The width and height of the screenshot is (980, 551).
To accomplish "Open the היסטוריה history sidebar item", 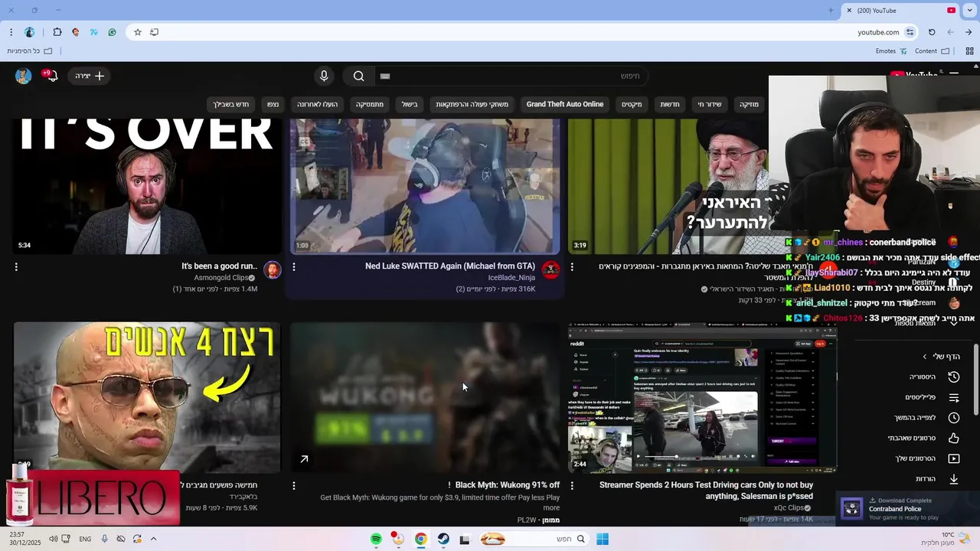I will (934, 377).
